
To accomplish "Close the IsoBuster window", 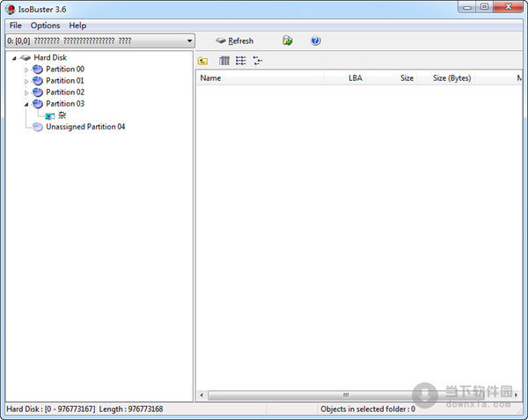I will point(508,7).
